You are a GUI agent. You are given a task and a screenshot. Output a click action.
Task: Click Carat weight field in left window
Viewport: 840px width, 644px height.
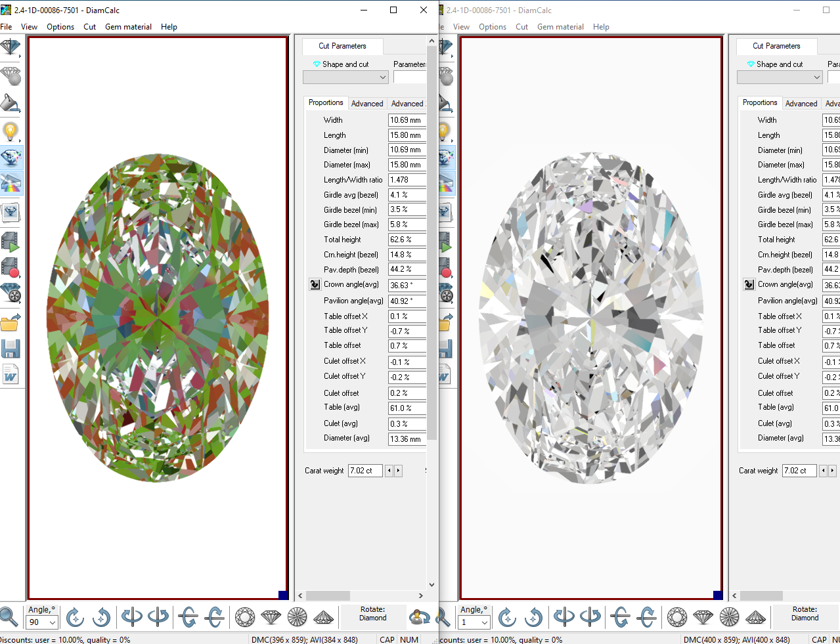(x=365, y=471)
